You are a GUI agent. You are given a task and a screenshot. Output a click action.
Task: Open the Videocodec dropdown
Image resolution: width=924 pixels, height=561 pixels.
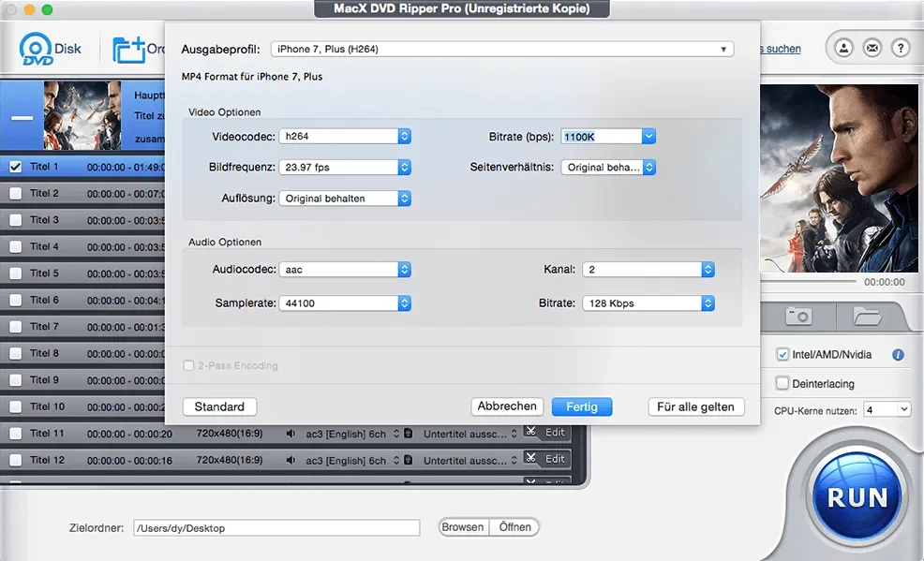tap(345, 136)
